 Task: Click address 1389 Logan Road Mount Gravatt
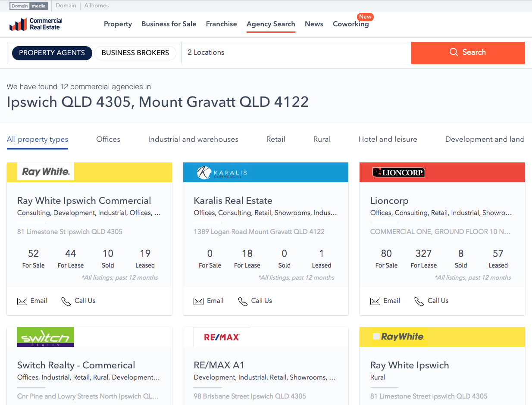(259, 231)
